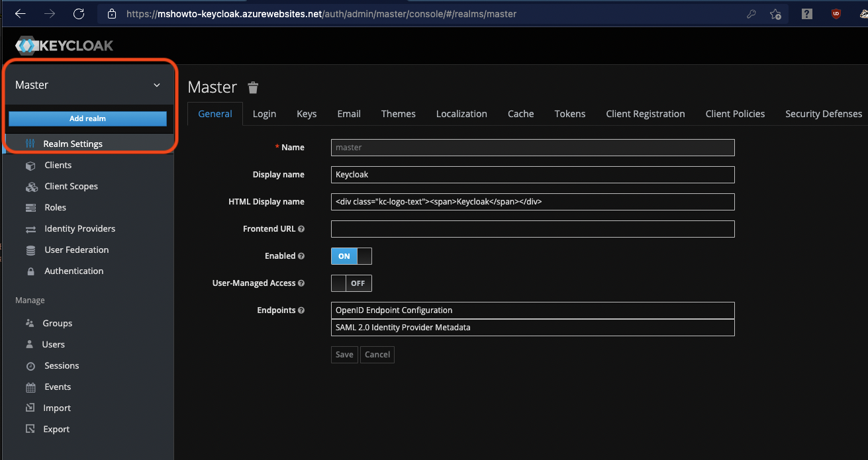868x460 pixels.
Task: Focus the Display name field
Action: [533, 175]
